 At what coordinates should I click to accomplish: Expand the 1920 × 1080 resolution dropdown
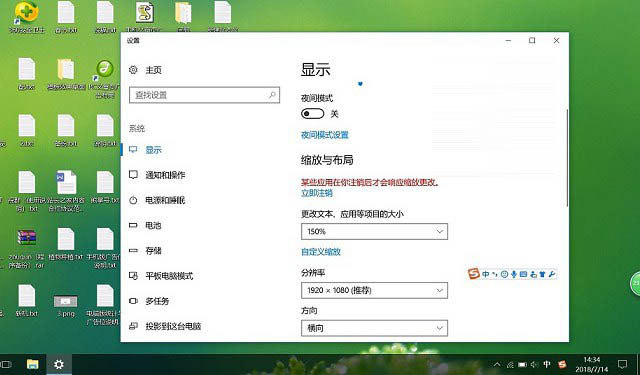tap(374, 290)
